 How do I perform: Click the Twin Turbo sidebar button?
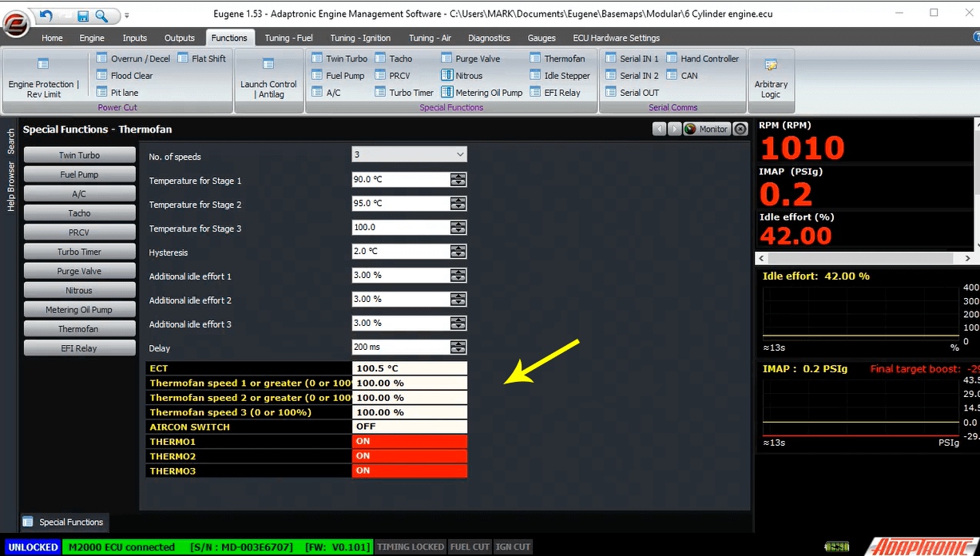[x=79, y=155]
